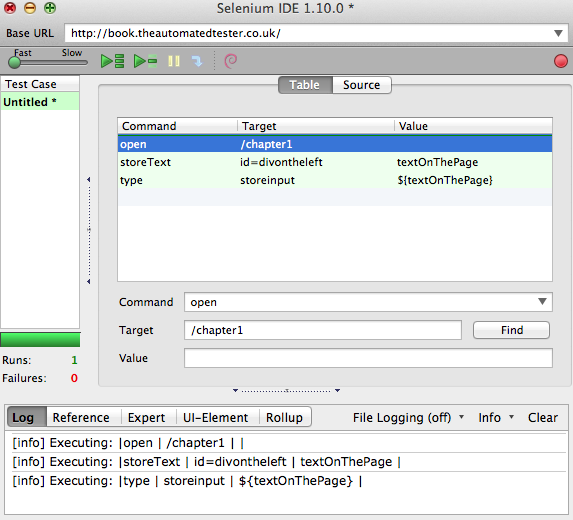This screenshot has width=573, height=520.
Task: Click the Value column header
Action: (x=473, y=126)
